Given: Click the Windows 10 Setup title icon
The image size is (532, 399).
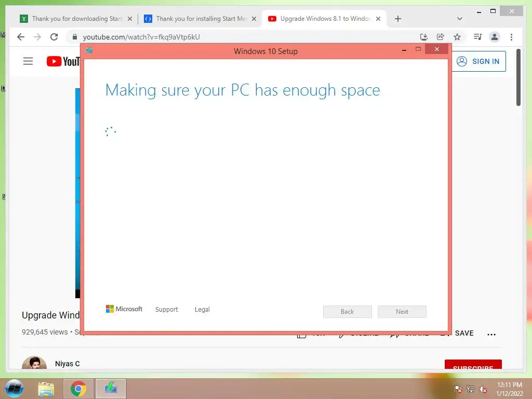Looking at the screenshot, I should coord(89,50).
